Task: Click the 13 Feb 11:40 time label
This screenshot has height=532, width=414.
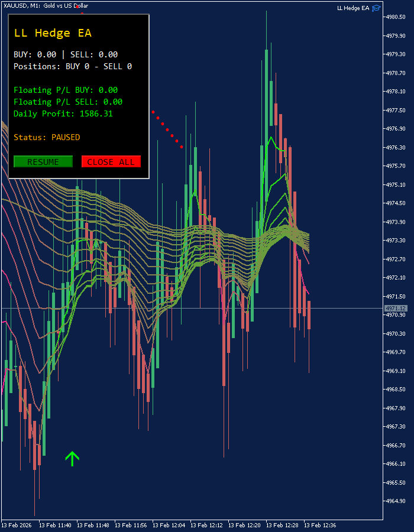Action: tap(56, 525)
